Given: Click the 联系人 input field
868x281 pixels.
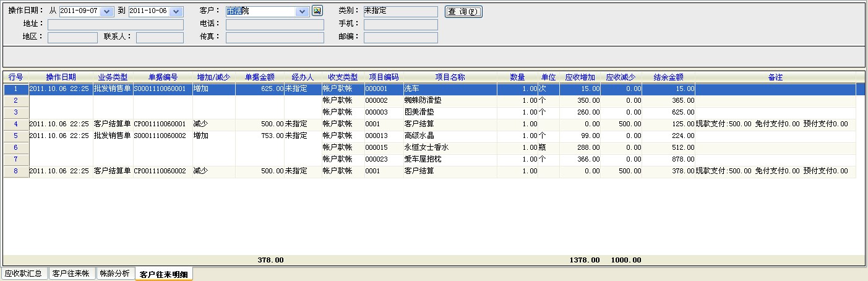Looking at the screenshot, I should pyautogui.click(x=160, y=38).
